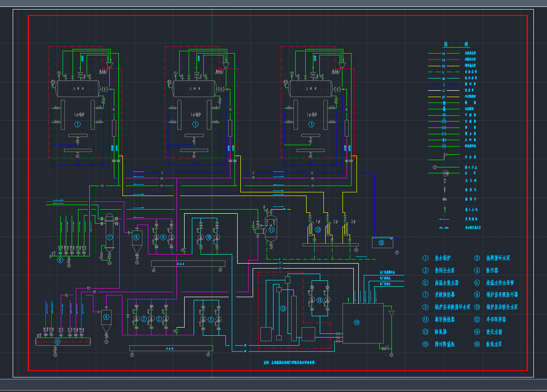Image resolution: width=547 pixels, height=392 pixels.
Task: Click the ⑭ callout inside the softened water tank
Action: [x=357, y=323]
